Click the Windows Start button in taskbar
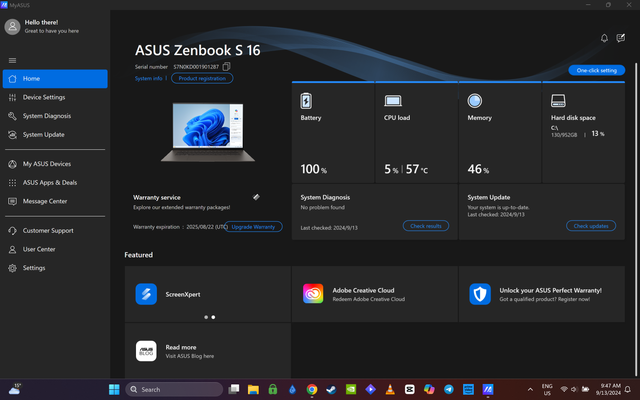Screen dimensions: 640x400 pyautogui.click(x=114, y=389)
